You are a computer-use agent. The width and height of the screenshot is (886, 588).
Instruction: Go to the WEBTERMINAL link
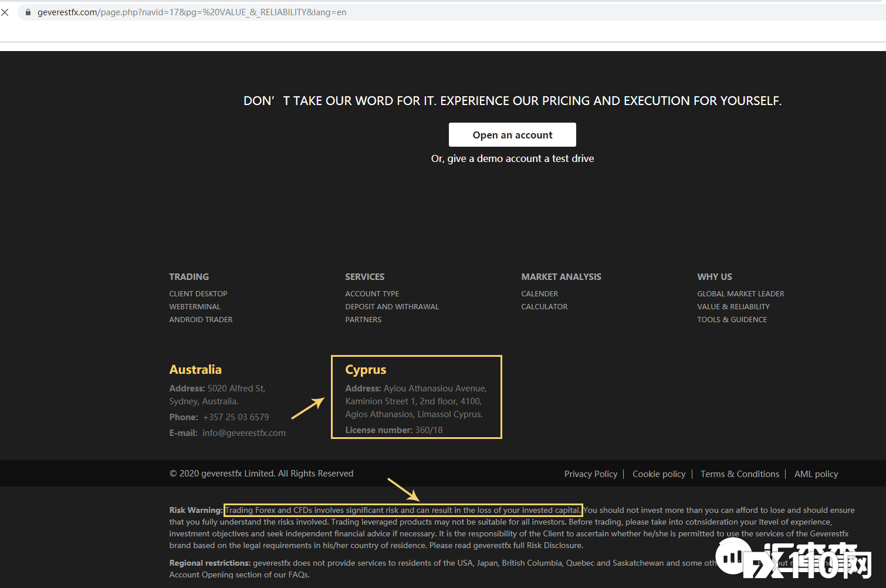coord(195,306)
